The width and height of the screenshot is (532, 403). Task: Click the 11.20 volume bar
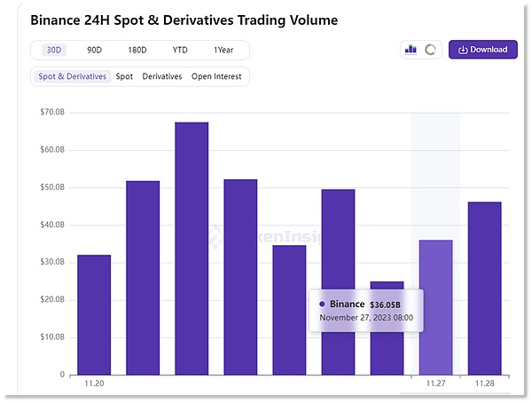click(x=94, y=314)
